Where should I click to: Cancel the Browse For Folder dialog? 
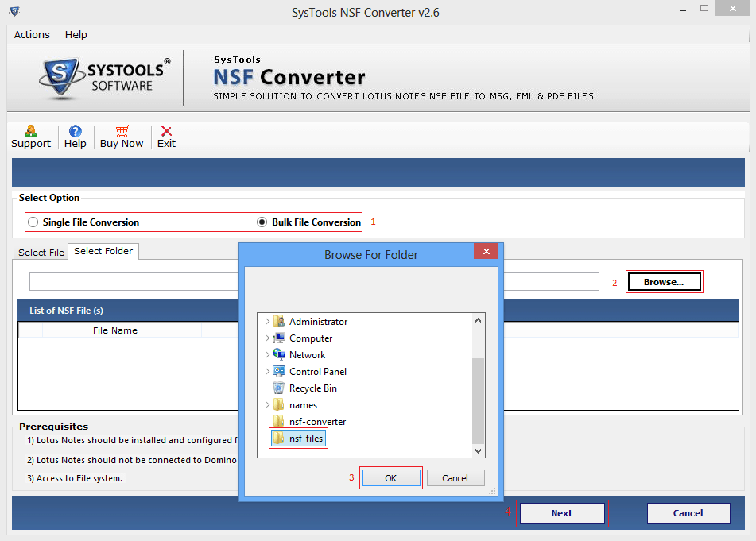click(456, 478)
